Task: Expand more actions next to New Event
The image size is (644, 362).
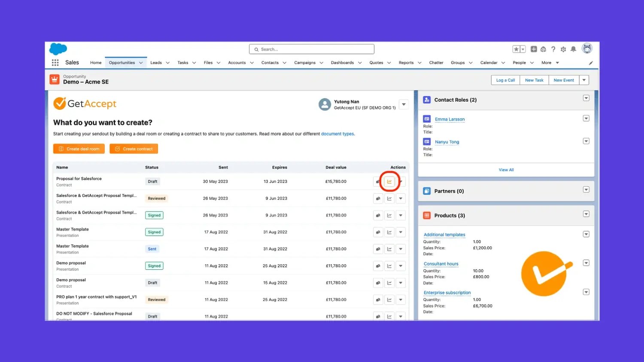Action: [x=584, y=80]
